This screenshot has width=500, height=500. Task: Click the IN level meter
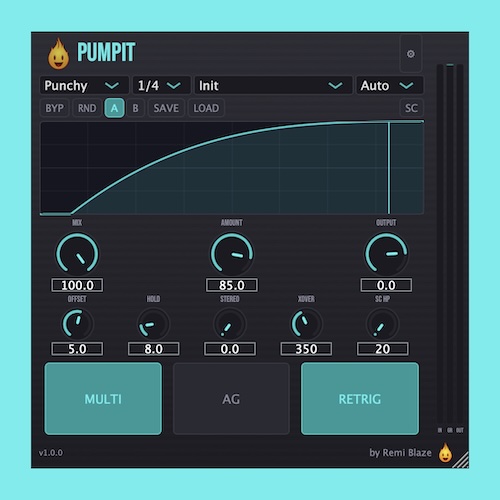click(440, 245)
